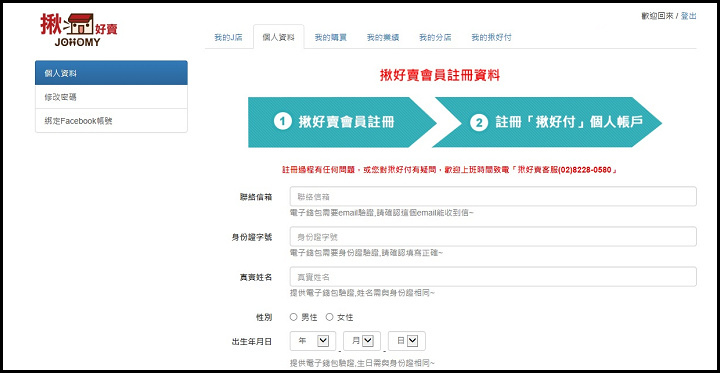Open the 月 birth month dropdown
The image size is (720, 373).
[362, 341]
